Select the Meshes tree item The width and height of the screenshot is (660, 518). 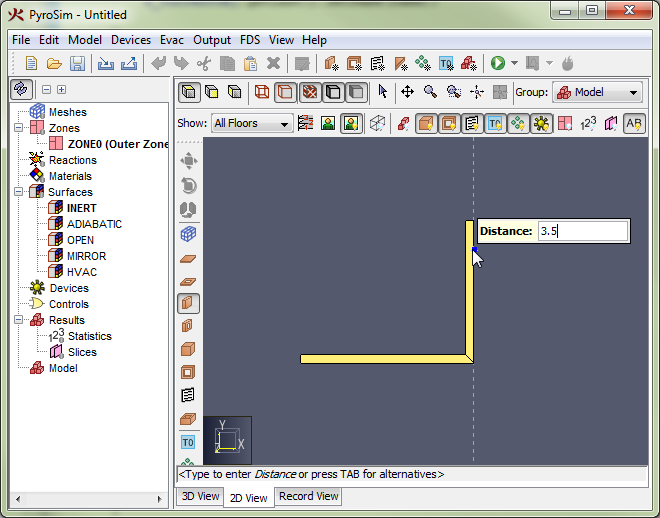click(68, 112)
